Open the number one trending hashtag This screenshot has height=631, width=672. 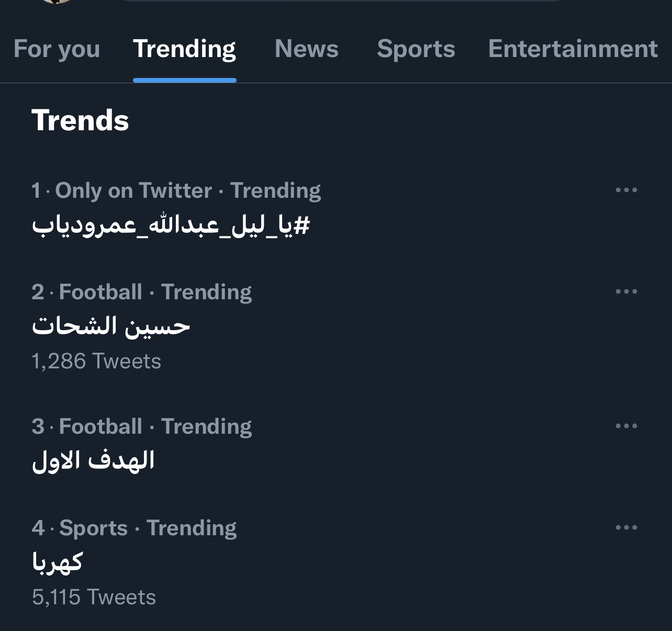tap(171, 226)
